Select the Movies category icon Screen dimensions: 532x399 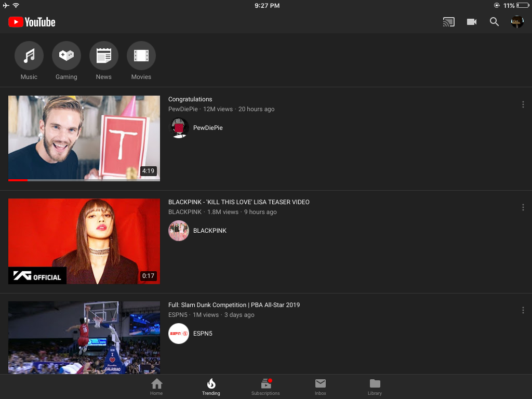[141, 55]
